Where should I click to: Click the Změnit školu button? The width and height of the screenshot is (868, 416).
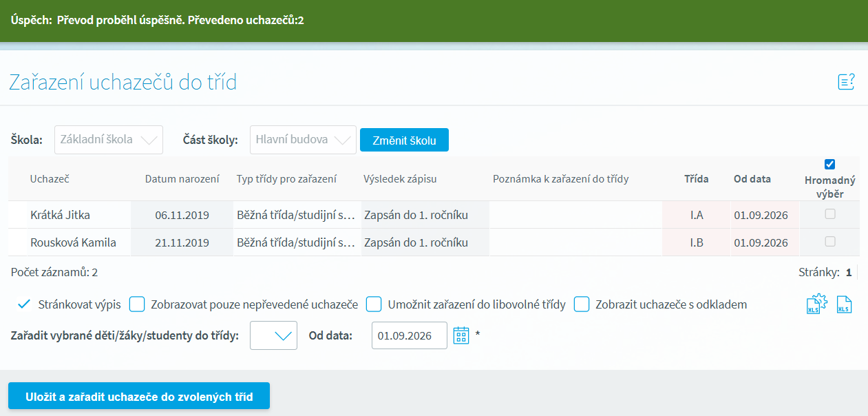[x=404, y=140]
